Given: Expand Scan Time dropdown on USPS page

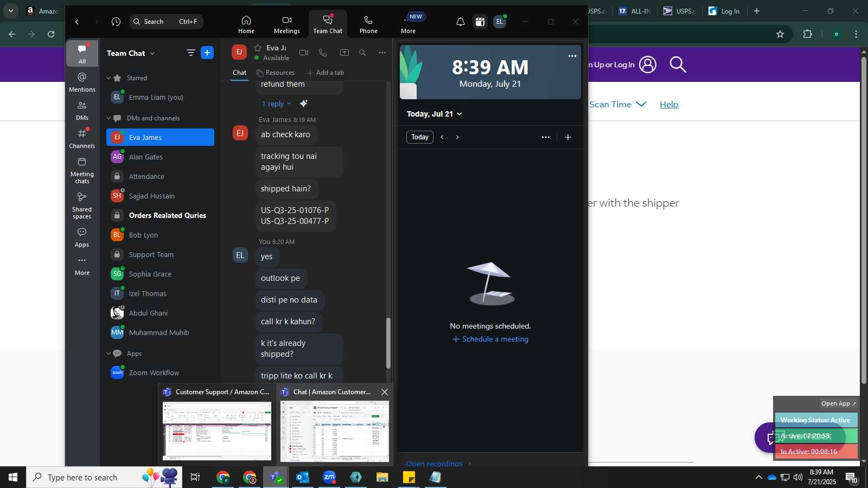Looking at the screenshot, I should (618, 104).
